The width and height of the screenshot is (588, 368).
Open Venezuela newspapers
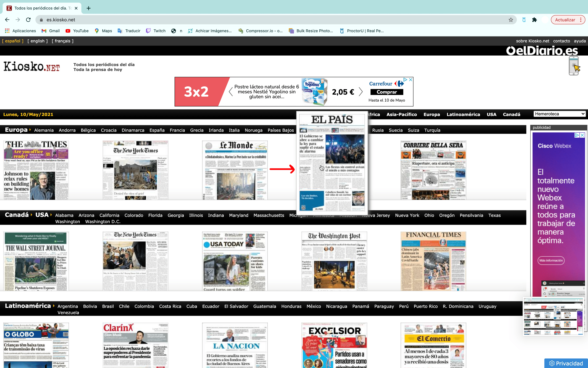click(x=68, y=312)
